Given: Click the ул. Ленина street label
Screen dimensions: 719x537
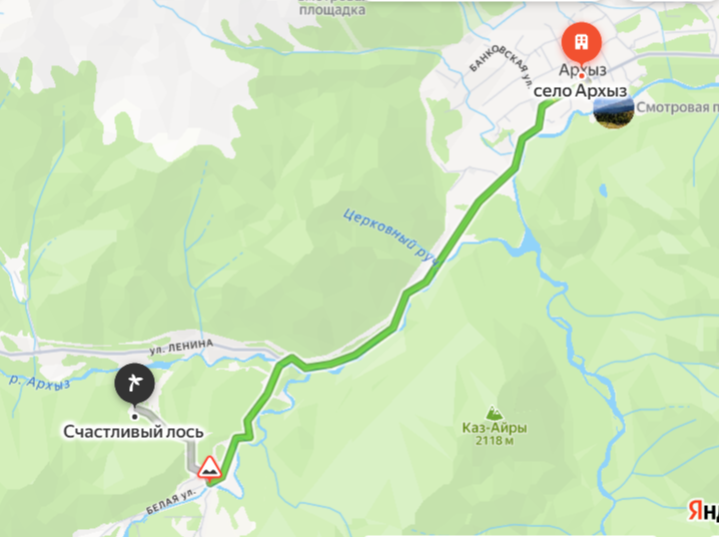Looking at the screenshot, I should [x=181, y=347].
